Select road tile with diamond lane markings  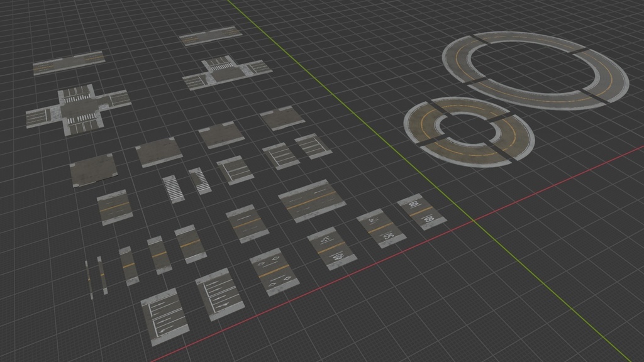(274, 271)
